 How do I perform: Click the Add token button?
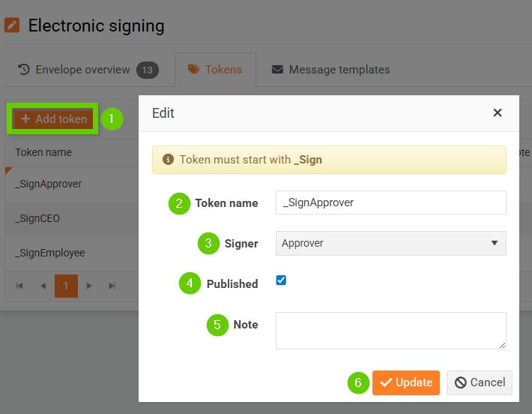pyautogui.click(x=53, y=119)
